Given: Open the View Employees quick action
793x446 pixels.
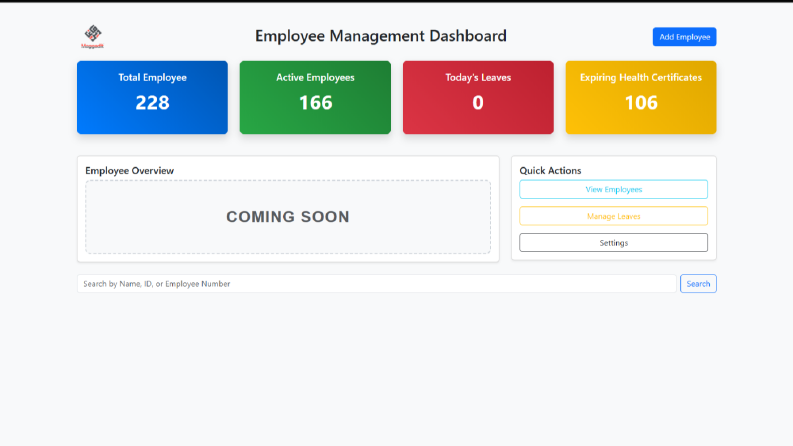Looking at the screenshot, I should click(613, 190).
